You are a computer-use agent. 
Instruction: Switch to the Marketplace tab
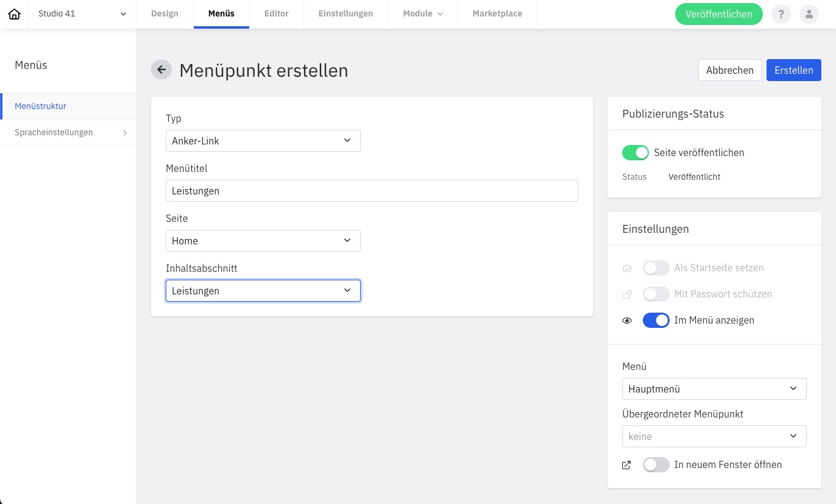(497, 14)
